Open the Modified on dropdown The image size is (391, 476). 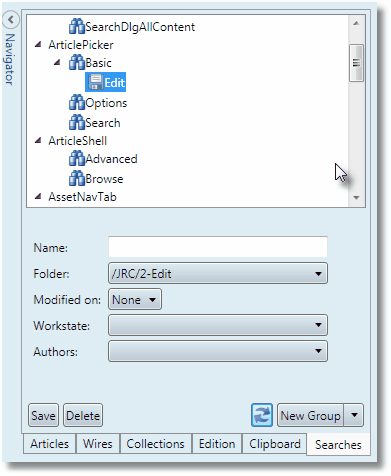point(135,299)
